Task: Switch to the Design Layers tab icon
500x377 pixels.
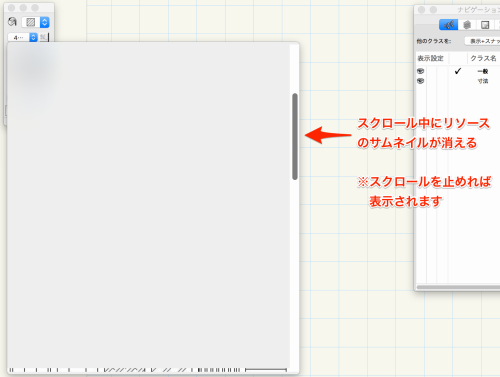Action: point(467,25)
